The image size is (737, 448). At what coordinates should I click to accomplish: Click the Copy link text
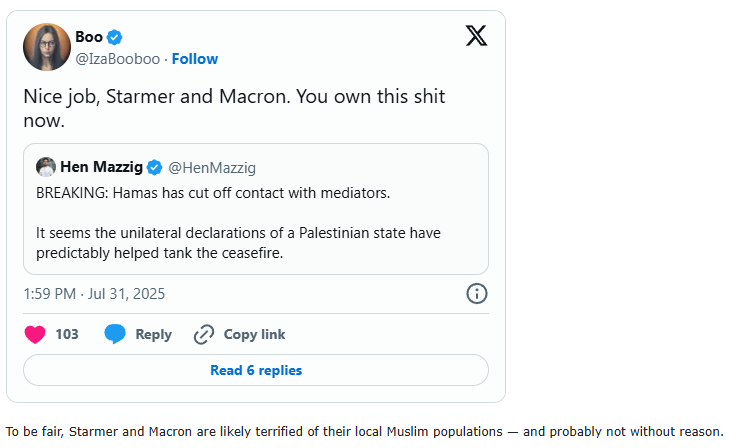[x=254, y=334]
